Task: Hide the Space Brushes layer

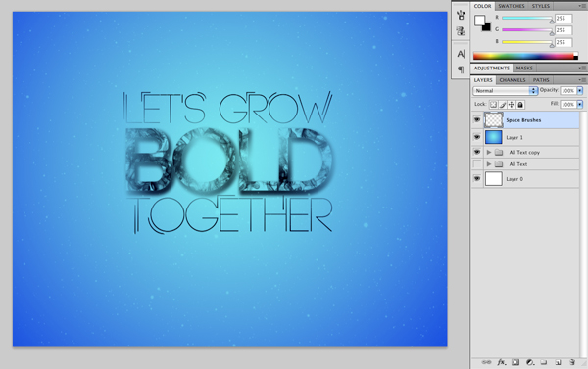Action: pyautogui.click(x=477, y=119)
